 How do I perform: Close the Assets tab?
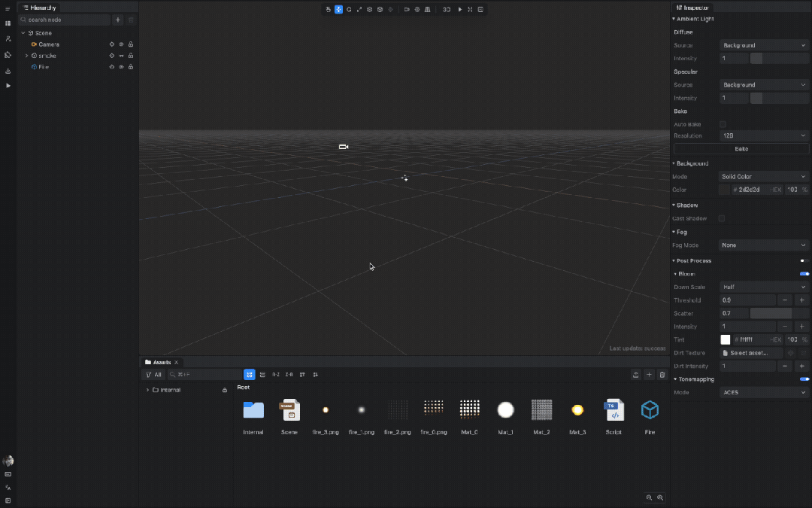(x=176, y=362)
